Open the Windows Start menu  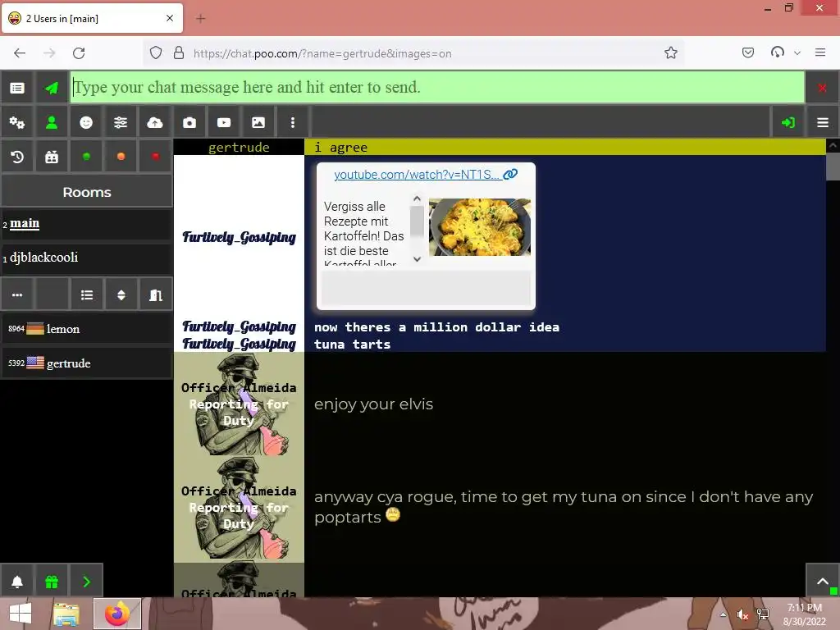[21, 614]
